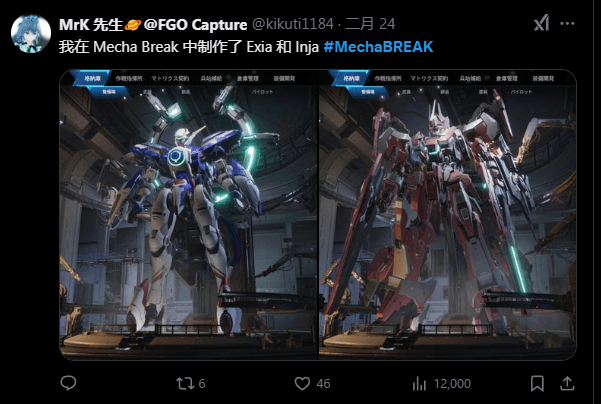Click the retweet count 6
Image resolution: width=601 pixels, height=404 pixels.
(202, 384)
